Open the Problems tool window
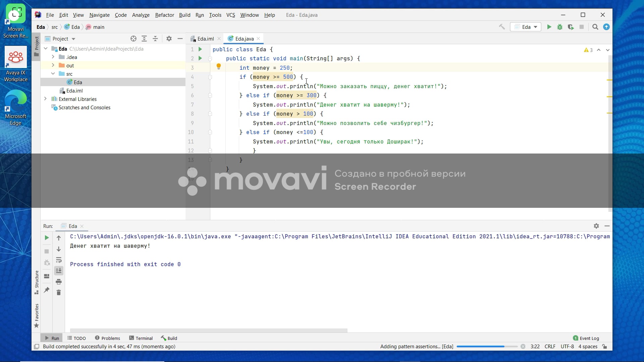This screenshot has width=644, height=362. [107, 338]
